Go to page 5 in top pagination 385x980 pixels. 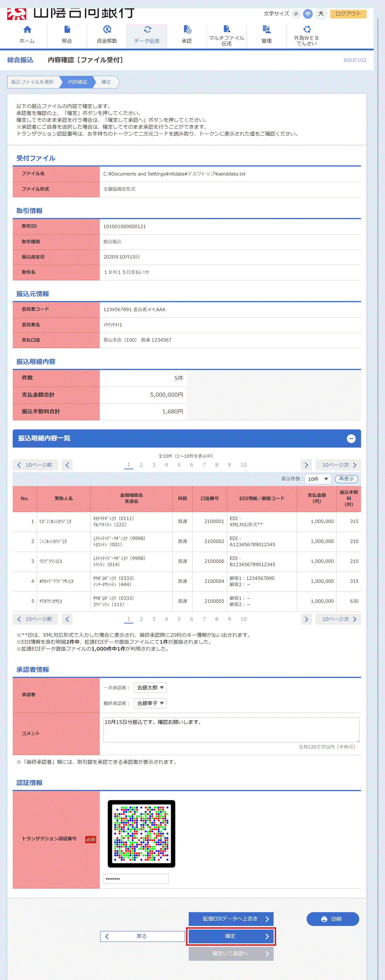point(179,465)
